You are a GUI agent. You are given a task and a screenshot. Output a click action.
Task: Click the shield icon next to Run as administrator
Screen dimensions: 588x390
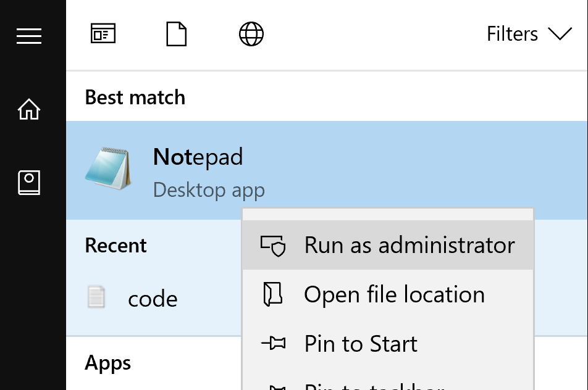click(273, 246)
